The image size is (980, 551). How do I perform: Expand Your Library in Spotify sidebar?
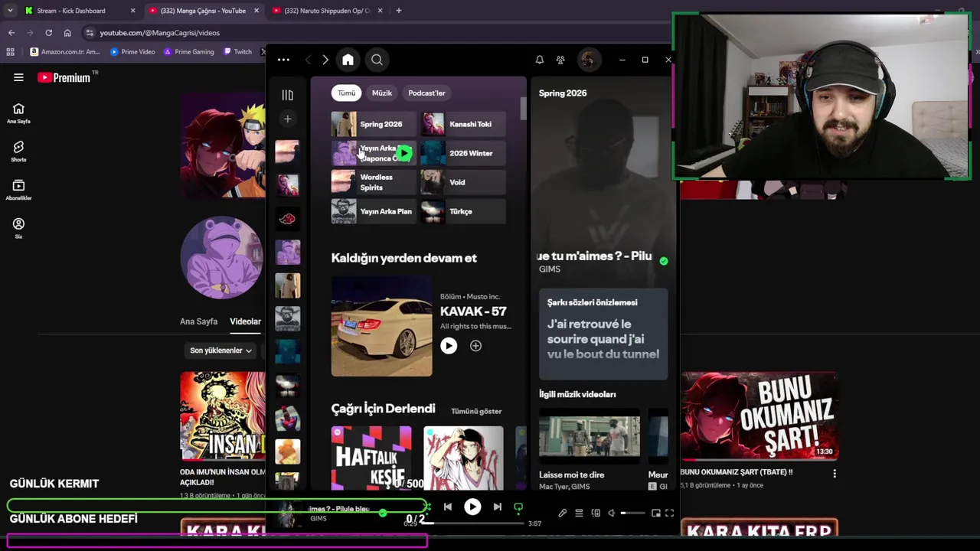(x=287, y=96)
